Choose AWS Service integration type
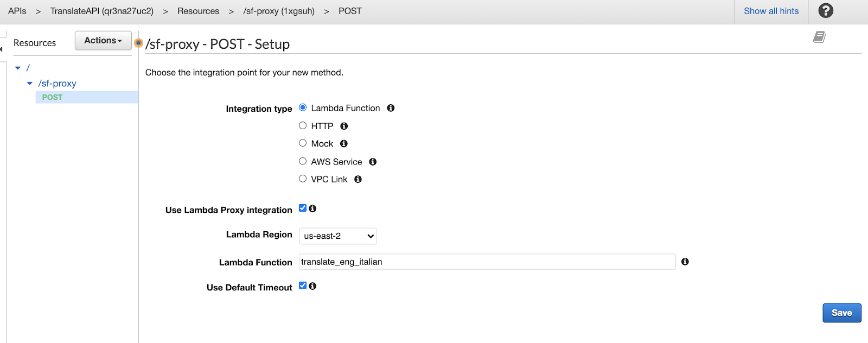The image size is (868, 343). pyautogui.click(x=303, y=161)
